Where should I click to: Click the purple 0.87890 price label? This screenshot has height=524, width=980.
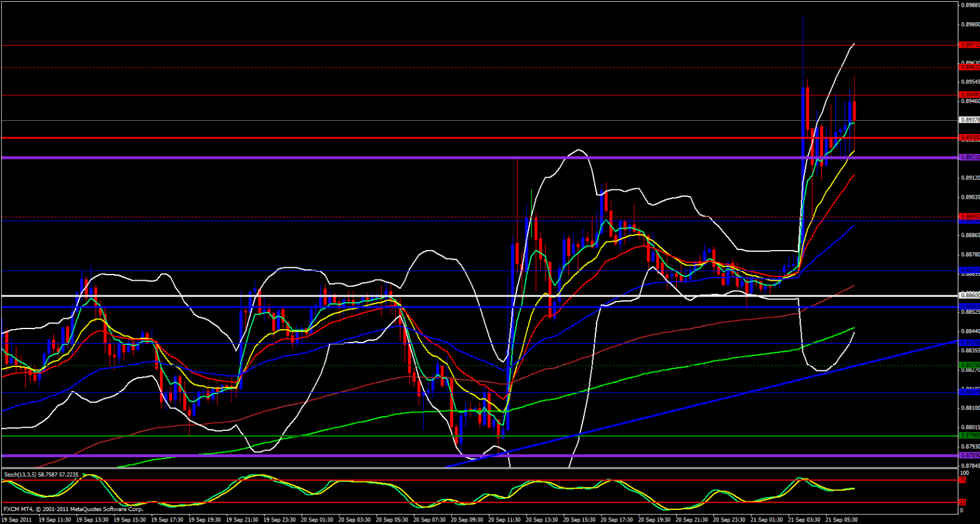pos(969,455)
